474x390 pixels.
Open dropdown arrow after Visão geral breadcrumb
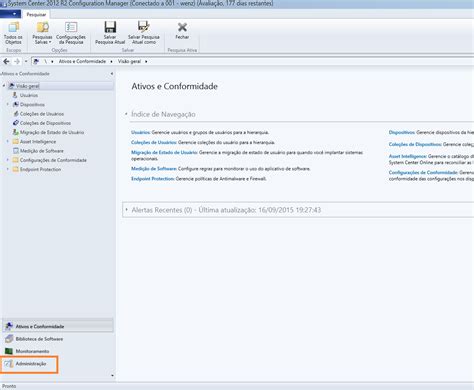[x=146, y=61]
